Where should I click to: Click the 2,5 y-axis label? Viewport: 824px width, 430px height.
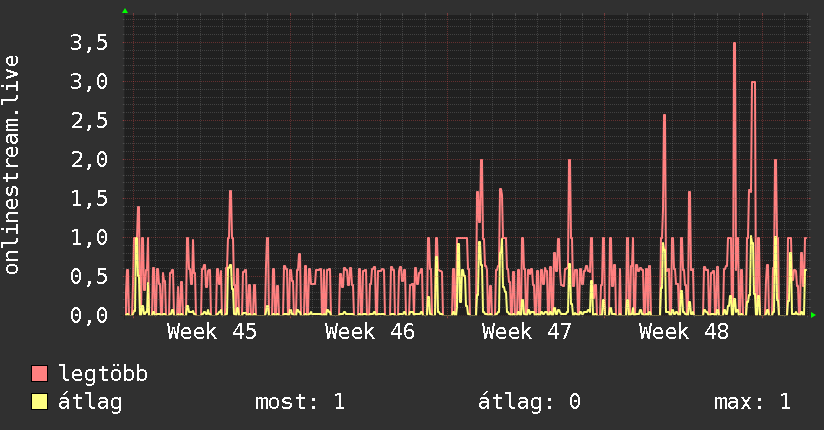[x=89, y=120]
